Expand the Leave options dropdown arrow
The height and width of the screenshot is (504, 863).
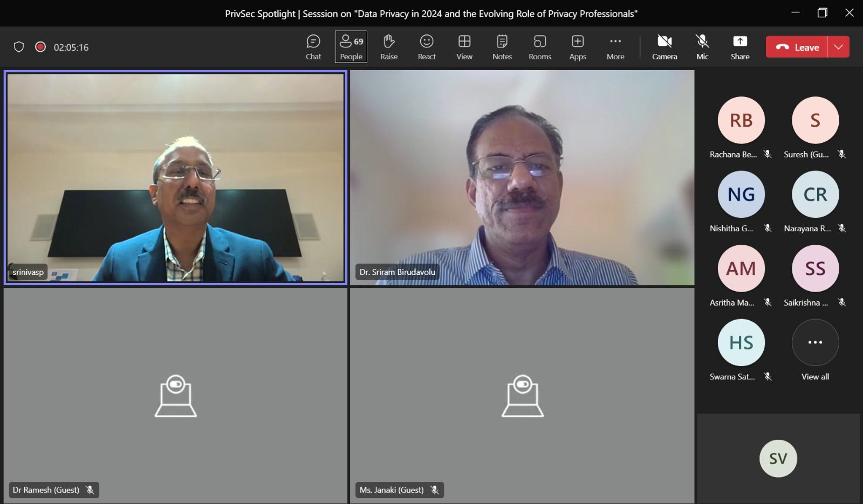[x=839, y=47]
